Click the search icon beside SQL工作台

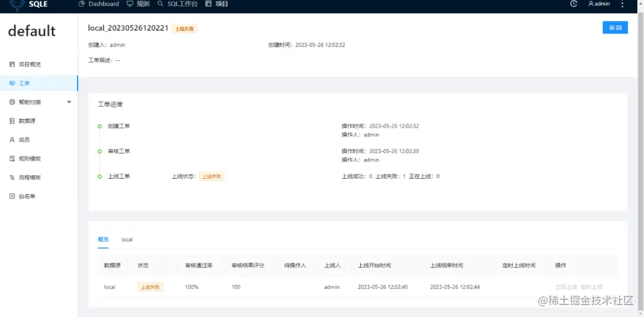click(x=160, y=4)
